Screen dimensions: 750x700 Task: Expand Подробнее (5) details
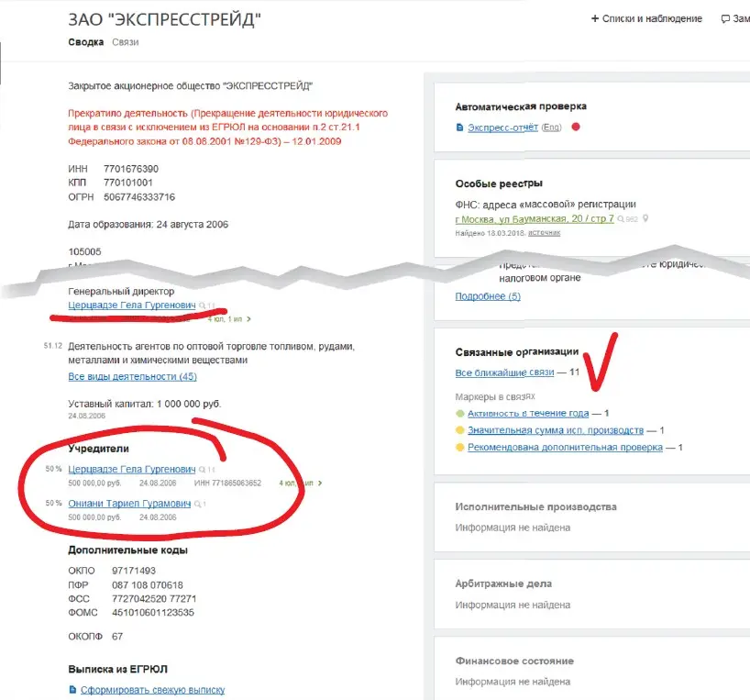488,296
